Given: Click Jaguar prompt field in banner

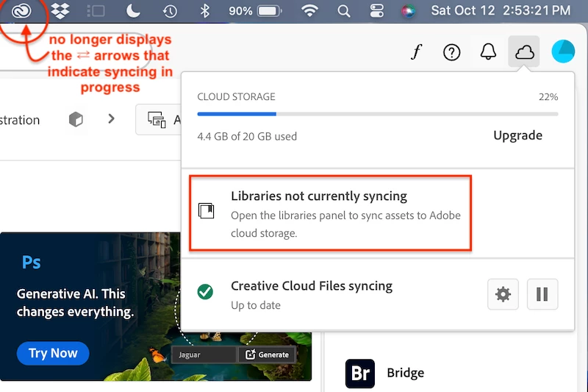Looking at the screenshot, I should tap(204, 354).
